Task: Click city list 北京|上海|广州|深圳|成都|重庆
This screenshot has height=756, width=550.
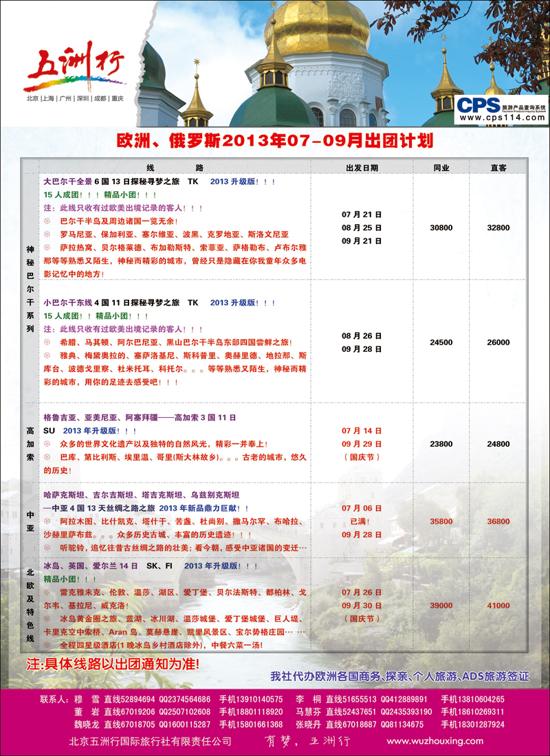Action: click(75, 98)
